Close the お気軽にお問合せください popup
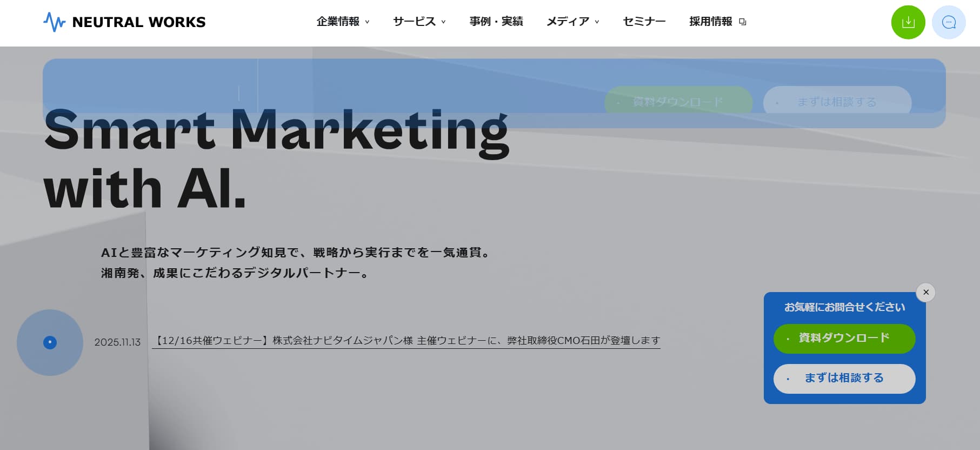Screen dimensions: 980x450 pyautogui.click(x=926, y=292)
